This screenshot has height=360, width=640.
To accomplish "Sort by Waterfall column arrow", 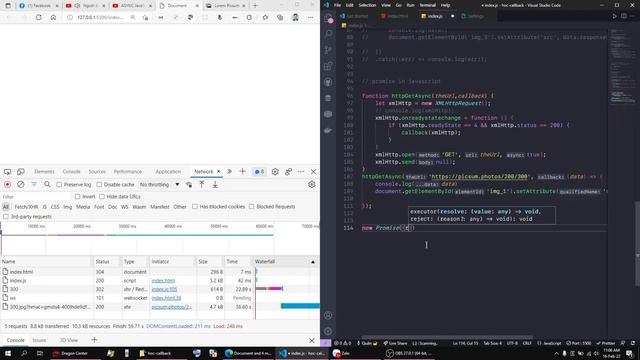I will point(313,262).
